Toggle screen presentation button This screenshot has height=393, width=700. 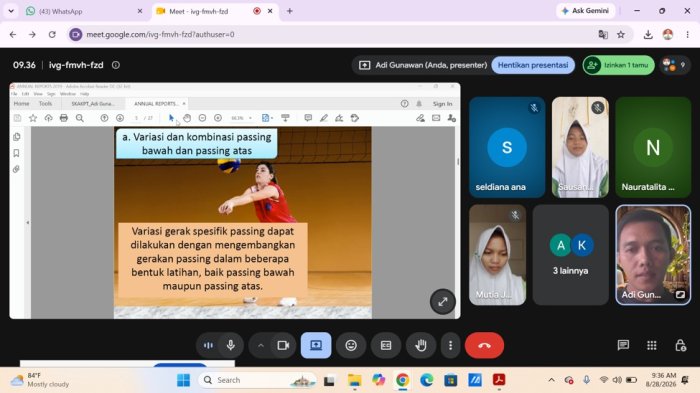coord(316,345)
